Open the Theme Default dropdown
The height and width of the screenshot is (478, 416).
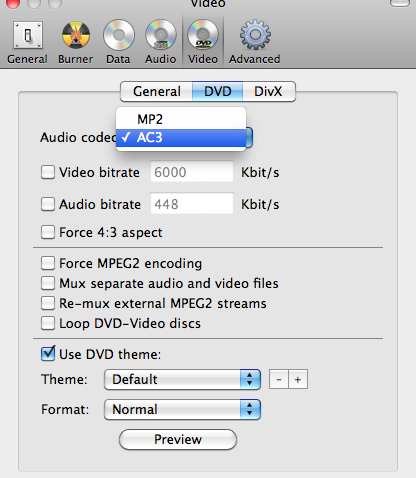pyautogui.click(x=182, y=379)
